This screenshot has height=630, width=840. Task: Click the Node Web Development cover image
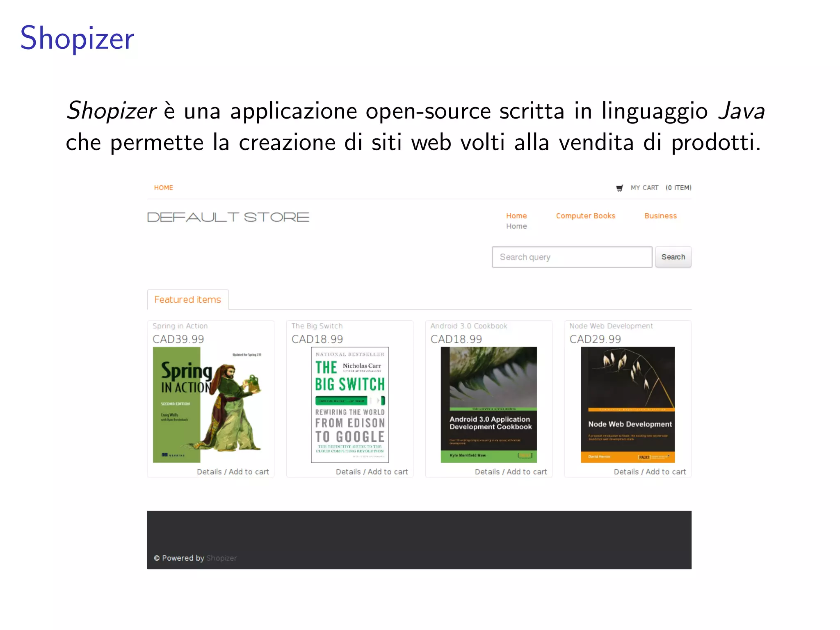click(628, 405)
